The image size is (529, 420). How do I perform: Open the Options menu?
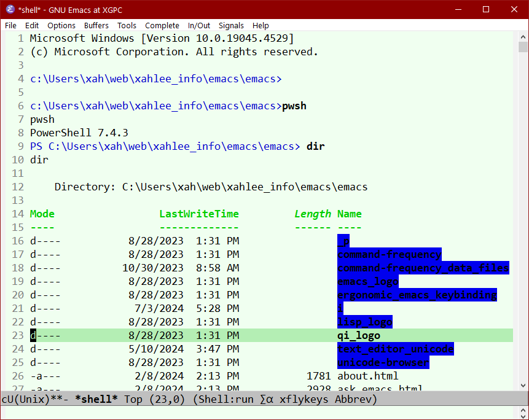pyautogui.click(x=61, y=25)
